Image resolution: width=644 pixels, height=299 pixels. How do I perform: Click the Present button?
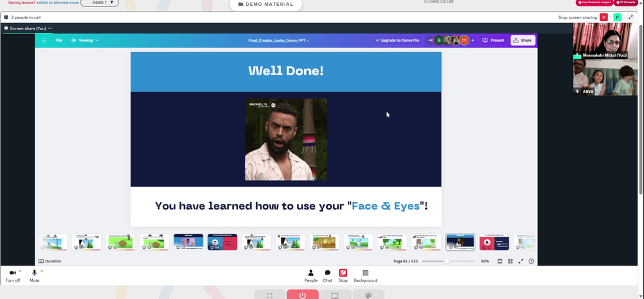click(x=493, y=41)
